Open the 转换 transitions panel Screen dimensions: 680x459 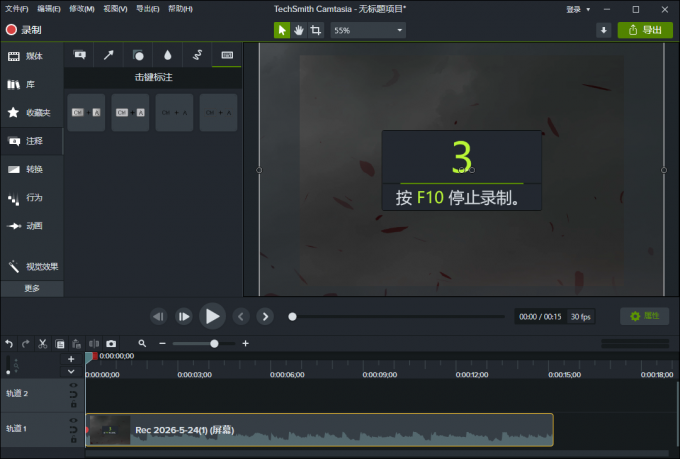[32, 169]
